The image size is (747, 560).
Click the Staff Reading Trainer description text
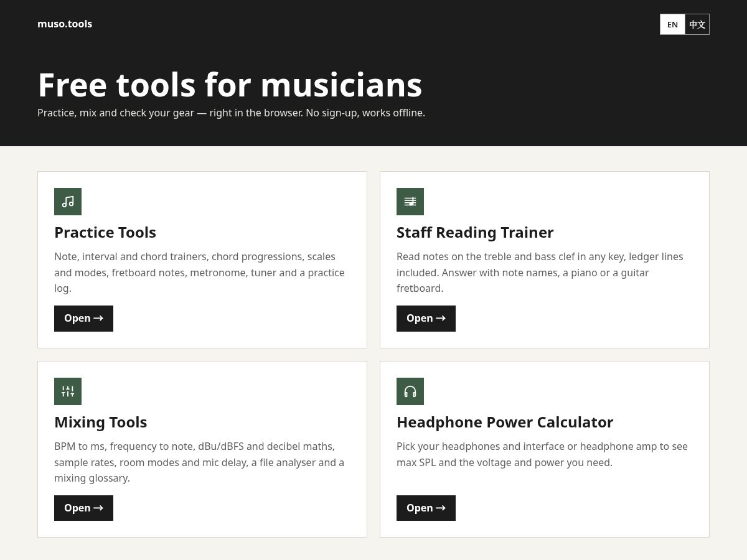(540, 273)
